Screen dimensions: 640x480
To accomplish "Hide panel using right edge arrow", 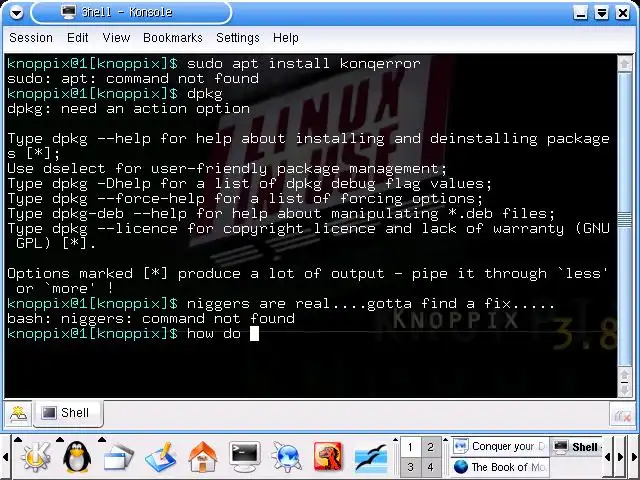I will pyautogui.click(x=635, y=457).
